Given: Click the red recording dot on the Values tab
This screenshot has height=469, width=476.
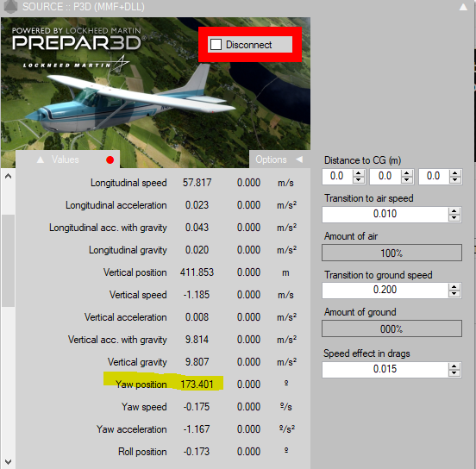Looking at the screenshot, I should tap(110, 160).
